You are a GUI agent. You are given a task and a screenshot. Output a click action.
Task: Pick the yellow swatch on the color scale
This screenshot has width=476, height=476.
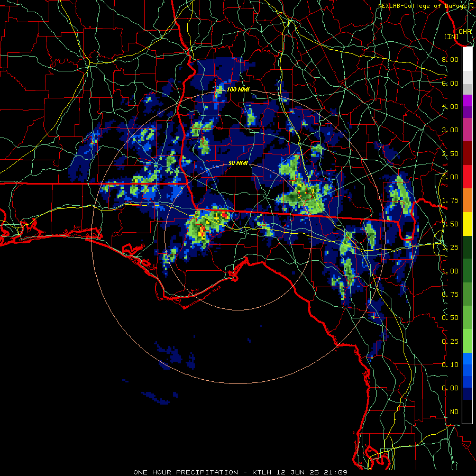(467, 224)
